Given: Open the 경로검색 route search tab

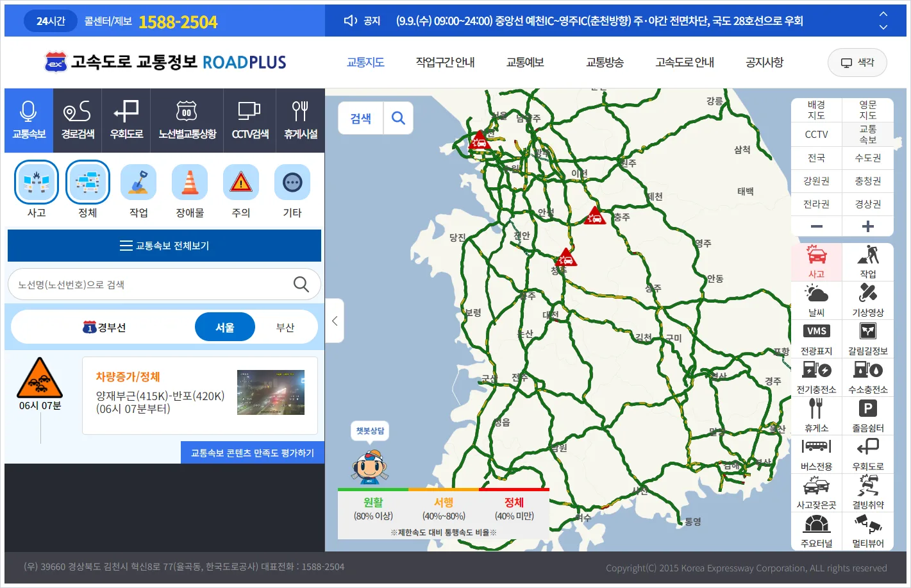Looking at the screenshot, I should [x=78, y=121].
